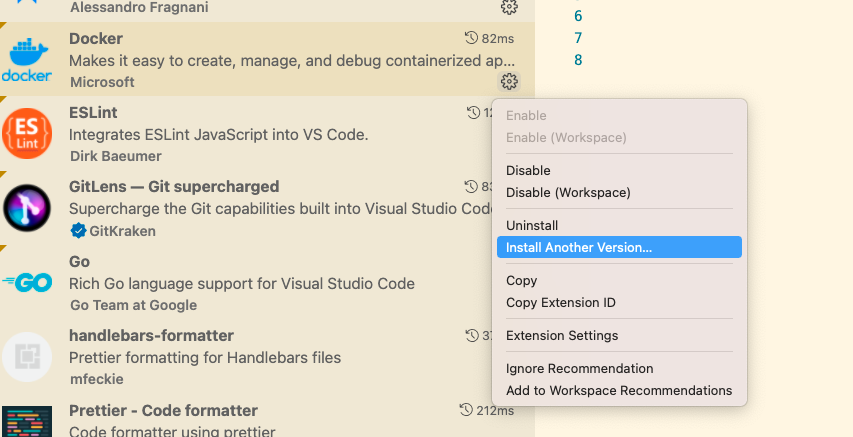Click the Dirk Baeumer publisher name
853x437 pixels.
pos(116,156)
